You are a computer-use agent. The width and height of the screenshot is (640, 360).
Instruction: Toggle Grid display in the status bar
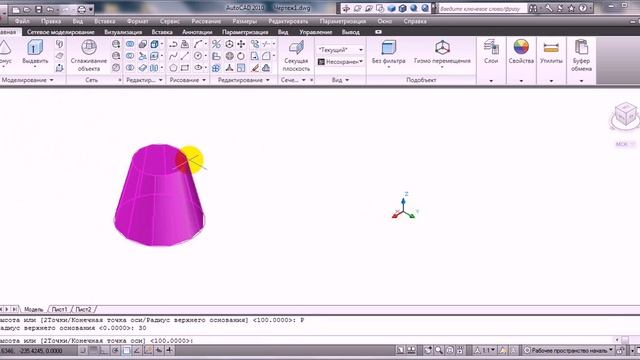point(94,350)
